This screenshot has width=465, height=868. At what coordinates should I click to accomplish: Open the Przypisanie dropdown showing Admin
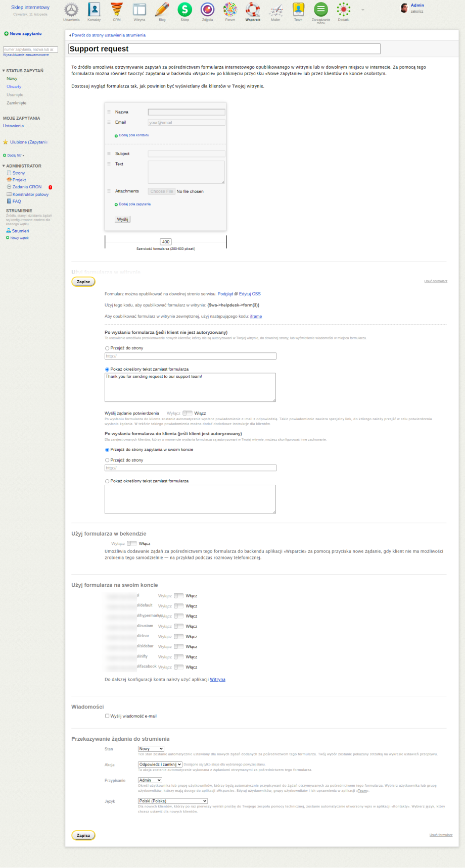[x=150, y=780]
